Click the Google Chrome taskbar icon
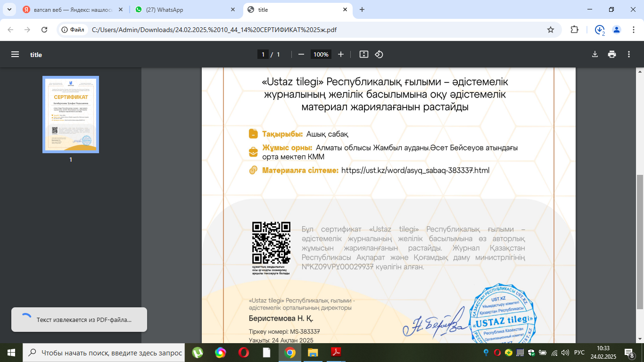Screen dimensions: 644x362 tap(290, 353)
